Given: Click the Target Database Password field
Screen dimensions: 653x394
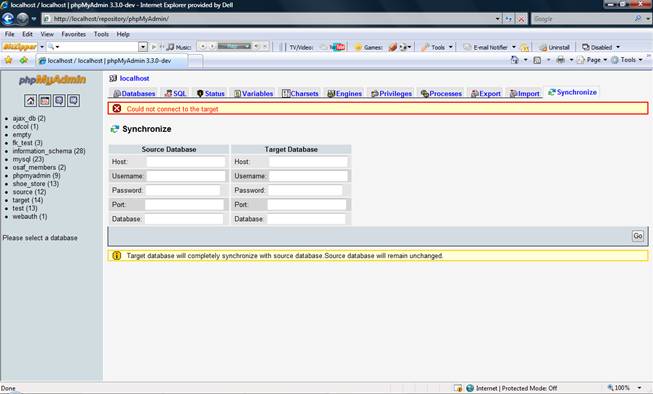Looking at the screenshot, I should [305, 190].
